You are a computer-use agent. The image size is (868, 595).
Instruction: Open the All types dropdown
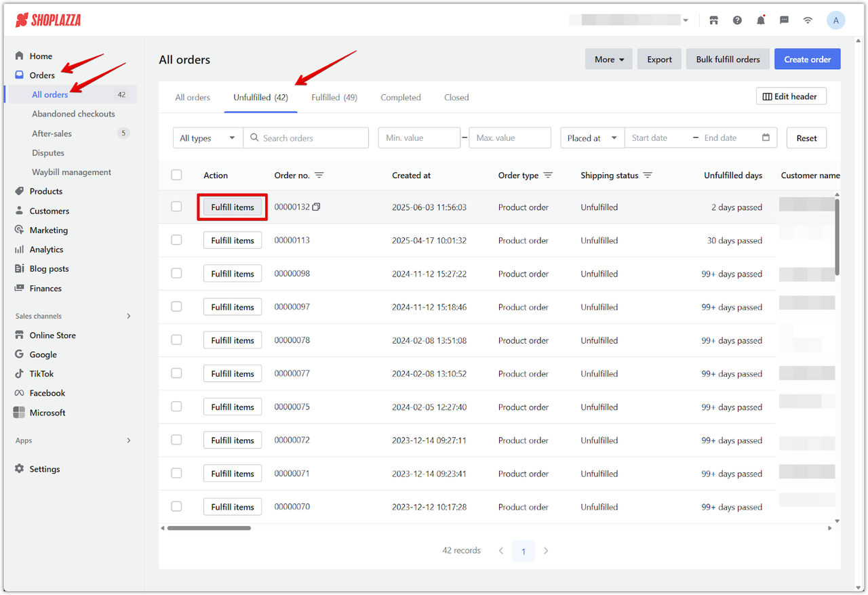pos(208,138)
